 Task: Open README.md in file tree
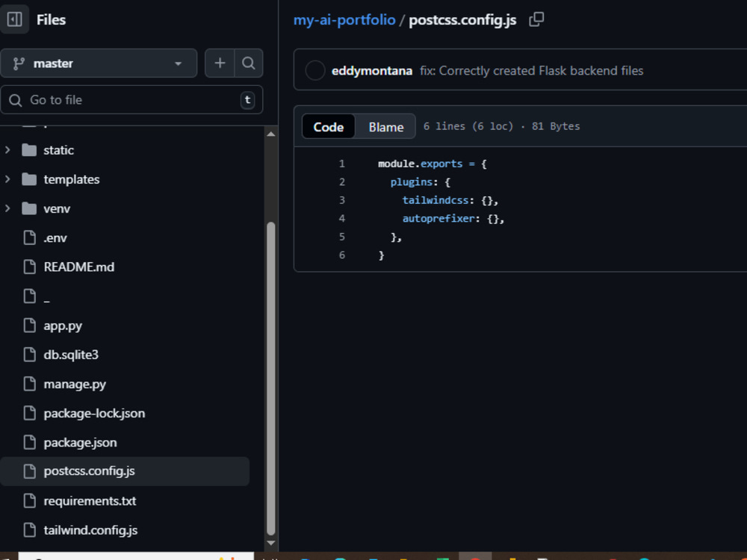pyautogui.click(x=79, y=267)
